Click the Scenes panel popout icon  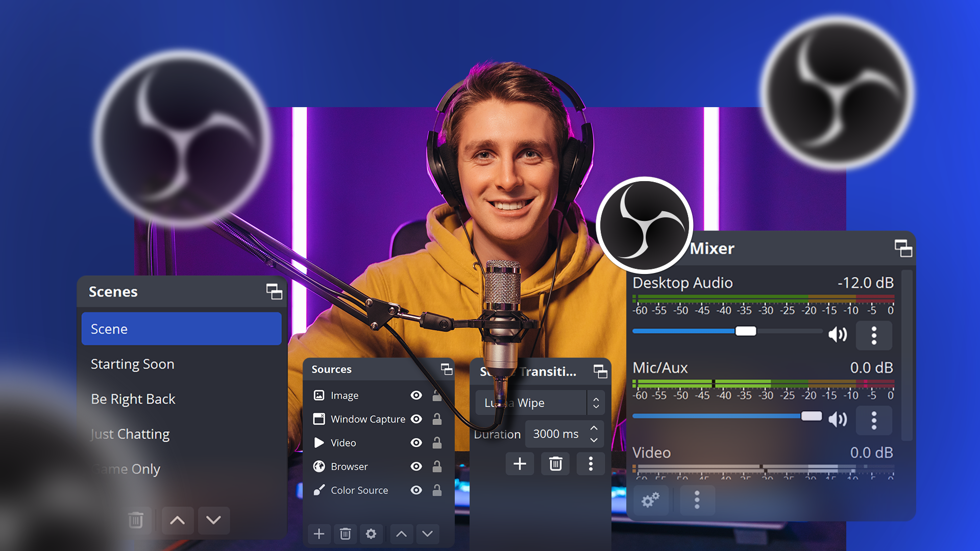(274, 292)
